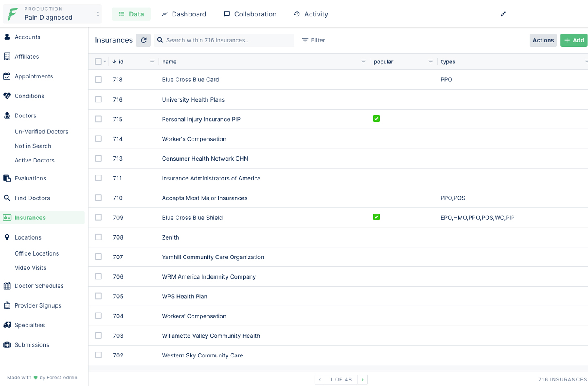Viewport: 588px width, 386px height.
Task: Click the pencil edit layout icon
Action: 503,14
